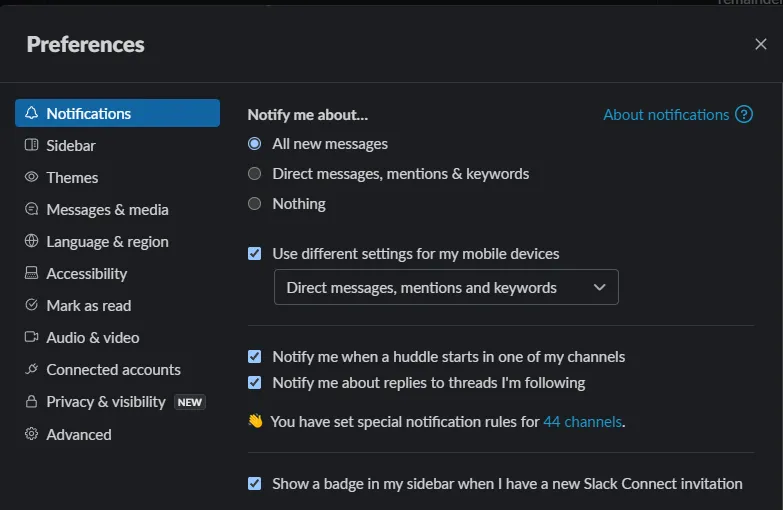783x510 pixels.
Task: Click the Notifications bell icon
Action: coord(32,114)
